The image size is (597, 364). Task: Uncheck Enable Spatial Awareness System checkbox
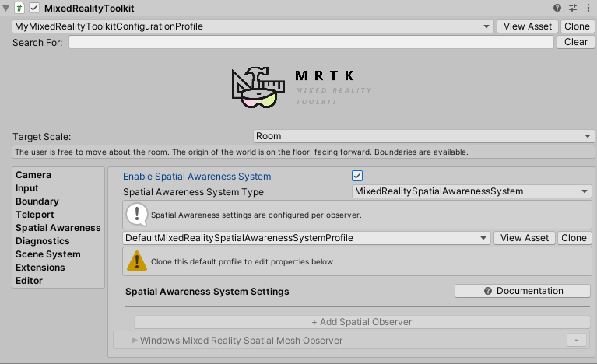[x=357, y=176]
